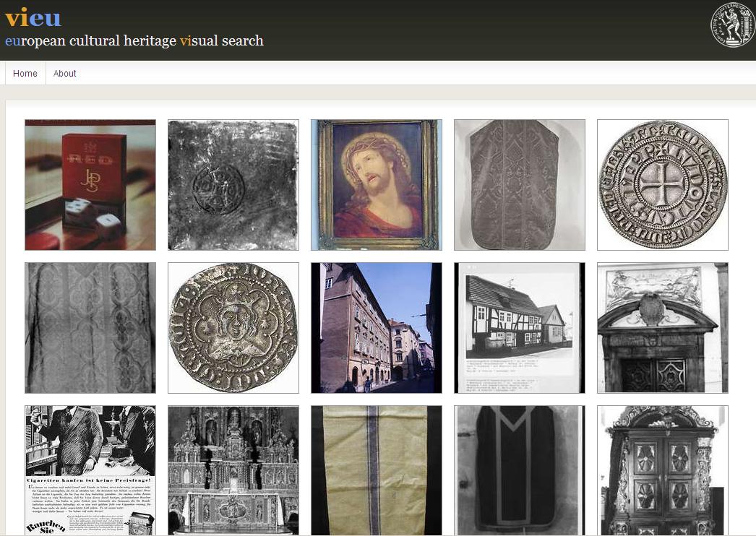This screenshot has width=756, height=536.
Task: Click the university emblem seal icon
Action: pyautogui.click(x=731, y=25)
